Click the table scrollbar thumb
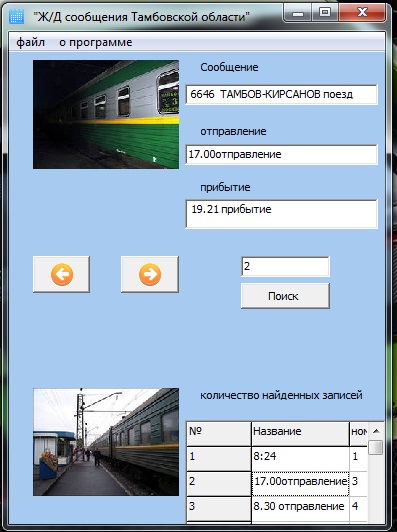Image resolution: width=397 pixels, height=532 pixels. (x=376, y=448)
